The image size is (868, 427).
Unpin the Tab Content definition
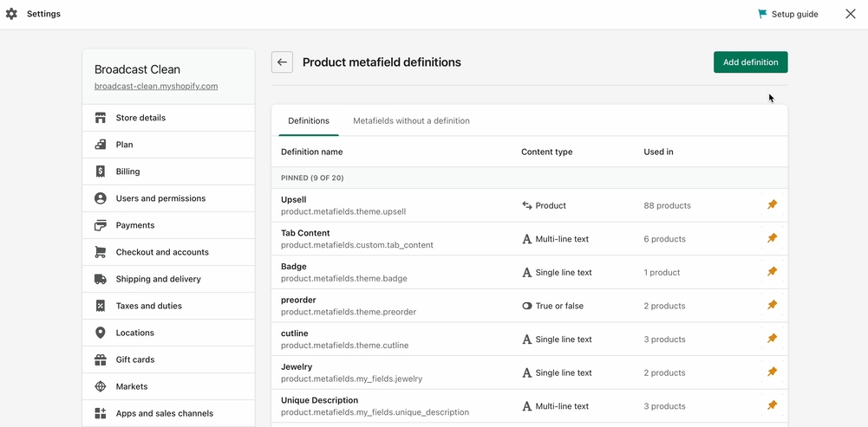[x=772, y=238]
